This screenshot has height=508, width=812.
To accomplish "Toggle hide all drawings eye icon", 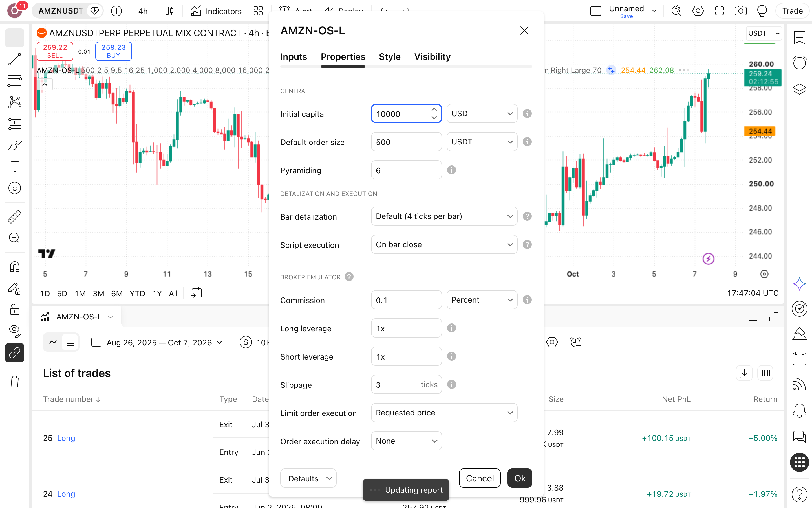I will (x=14, y=331).
